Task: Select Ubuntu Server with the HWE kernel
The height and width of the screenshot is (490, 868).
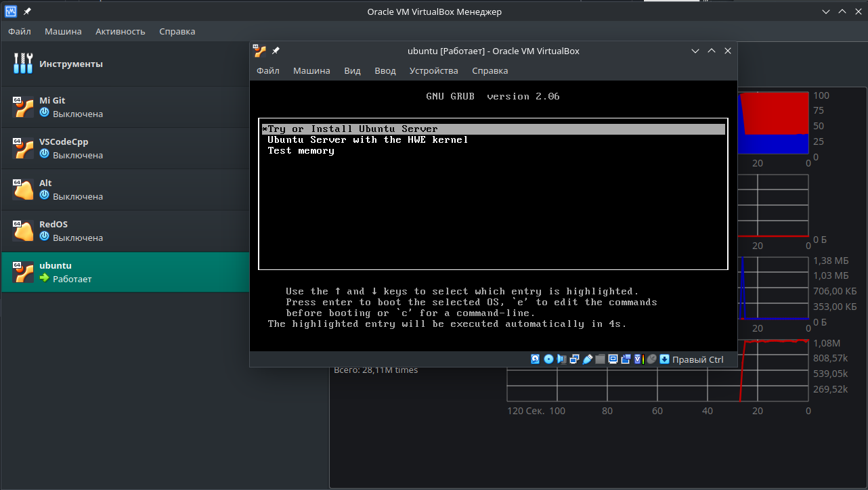Action: 368,139
